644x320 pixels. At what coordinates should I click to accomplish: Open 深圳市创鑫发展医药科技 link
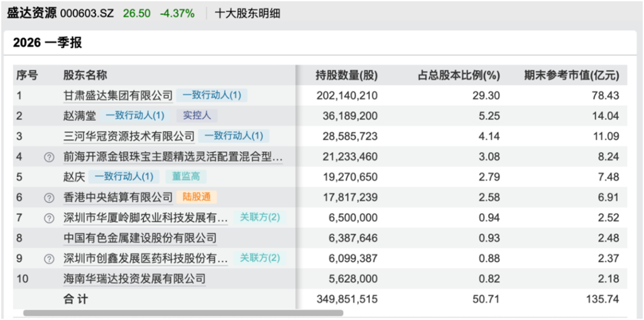[x=145, y=259]
